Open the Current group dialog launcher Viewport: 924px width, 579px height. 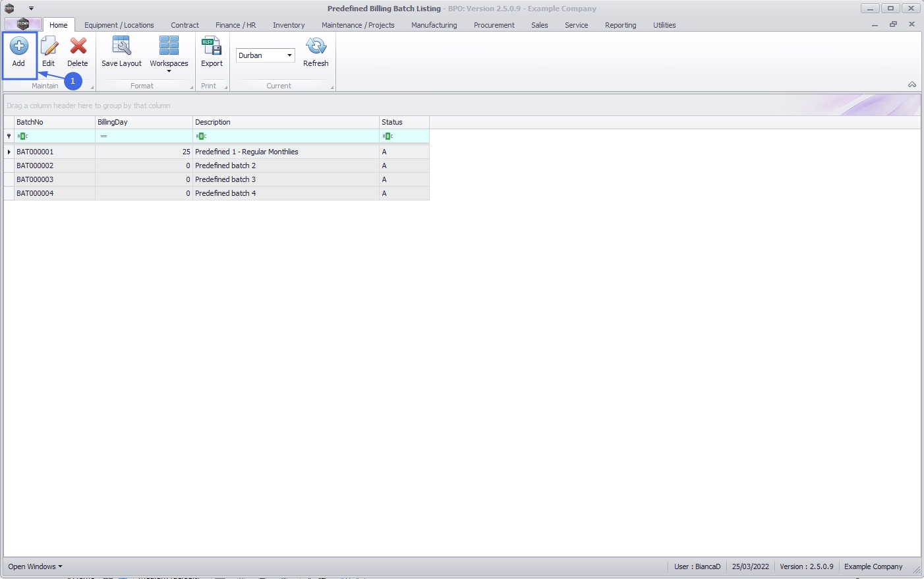point(332,87)
